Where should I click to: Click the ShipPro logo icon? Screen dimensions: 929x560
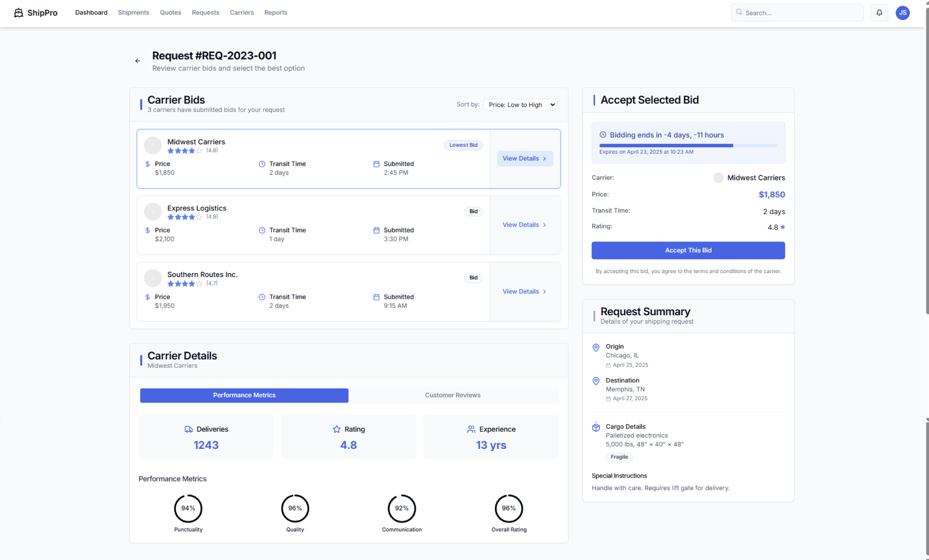pos(18,13)
